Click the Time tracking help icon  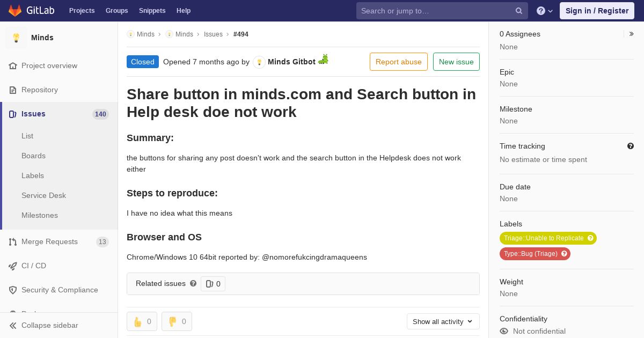point(631,146)
